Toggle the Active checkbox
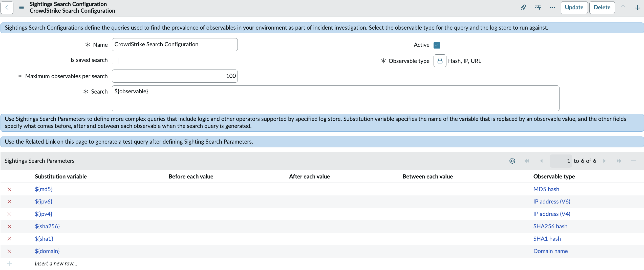The width and height of the screenshot is (644, 270). click(x=437, y=45)
